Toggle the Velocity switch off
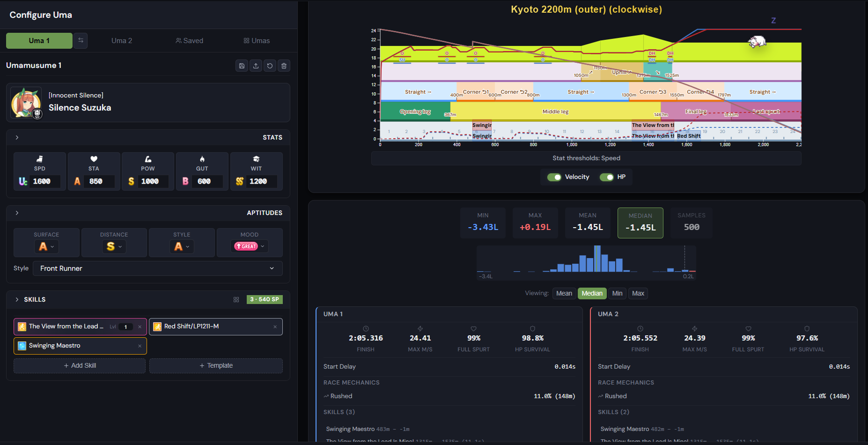This screenshot has height=445, width=868. (554, 177)
